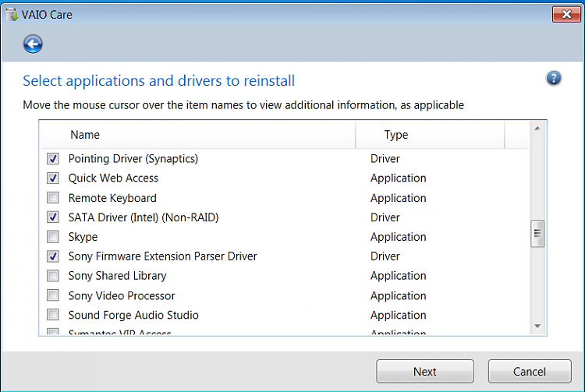Uncheck SATA Driver (Intel) (Non-RAID)
Image resolution: width=585 pixels, height=392 pixels.
53,217
